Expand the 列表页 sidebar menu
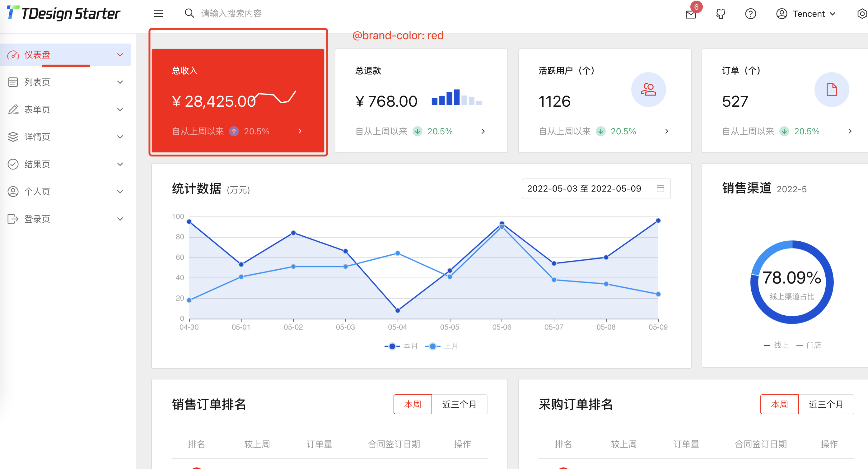868x469 pixels. click(37, 82)
